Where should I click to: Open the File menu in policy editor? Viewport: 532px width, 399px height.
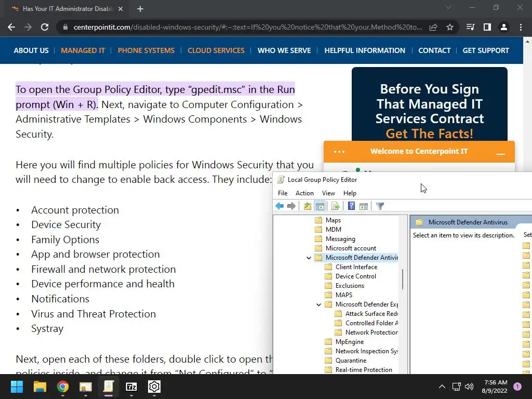tap(283, 193)
